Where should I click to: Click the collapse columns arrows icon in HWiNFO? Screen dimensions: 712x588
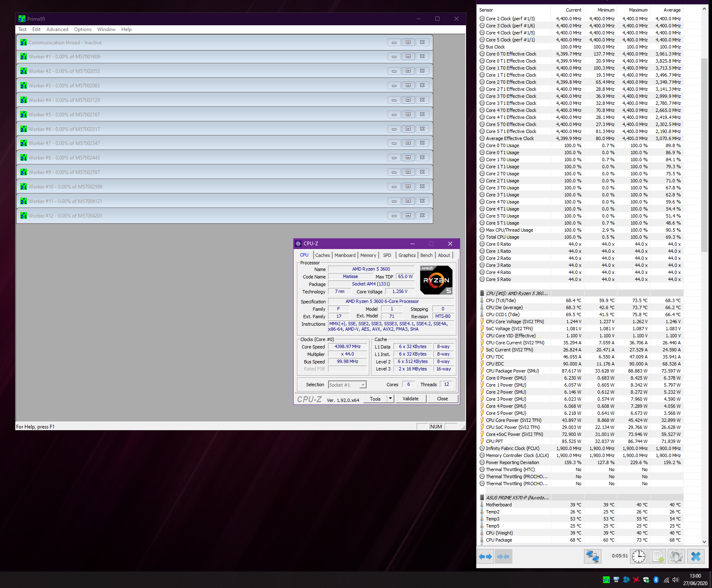[503, 557]
